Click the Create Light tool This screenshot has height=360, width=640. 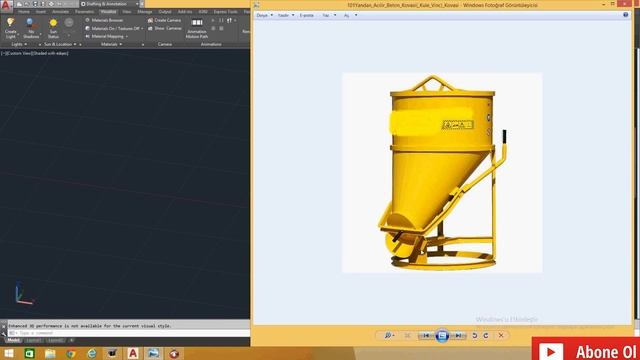(11, 28)
